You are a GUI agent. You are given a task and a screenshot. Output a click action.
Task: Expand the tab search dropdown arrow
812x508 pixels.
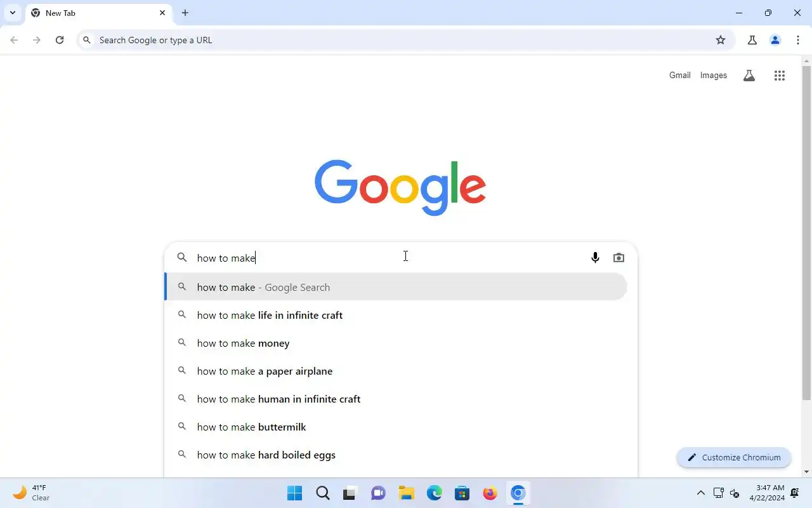click(x=13, y=13)
